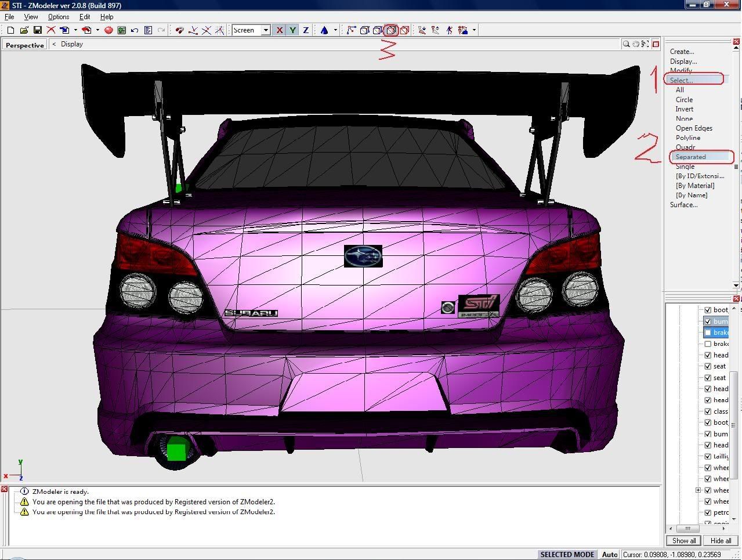Switch to vertices level toolbar icon
The height and width of the screenshot is (560, 742).
351,30
